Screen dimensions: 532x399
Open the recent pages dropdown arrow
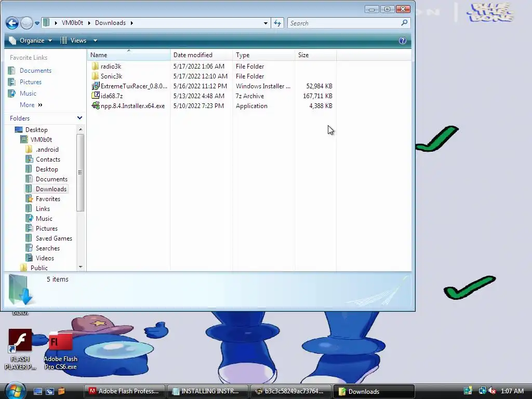coord(37,23)
